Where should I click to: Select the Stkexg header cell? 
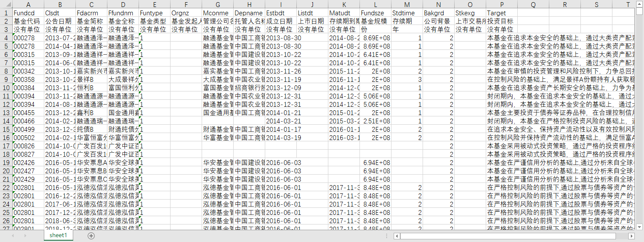(470, 13)
